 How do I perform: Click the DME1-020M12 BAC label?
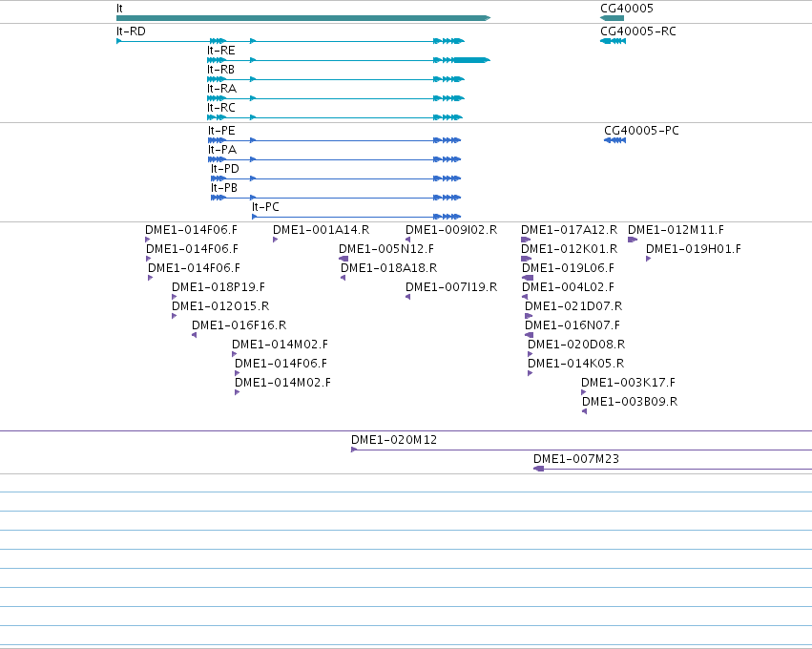394,440
